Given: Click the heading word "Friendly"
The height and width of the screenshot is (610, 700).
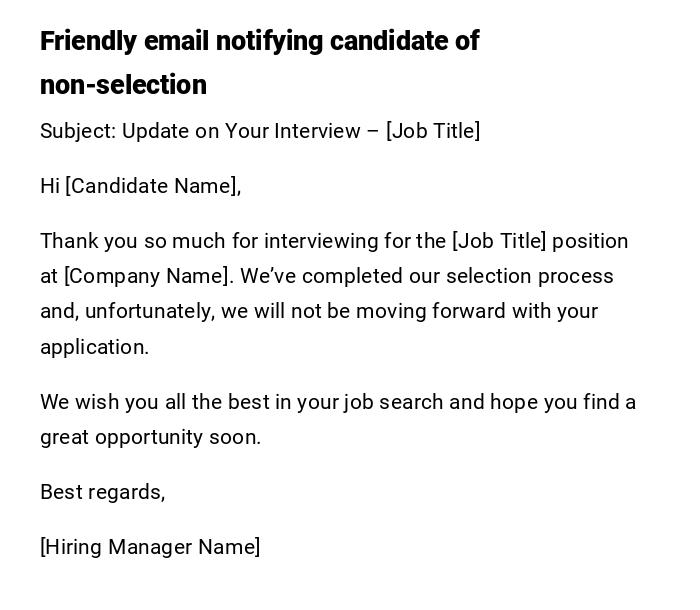Looking at the screenshot, I should [88, 41].
